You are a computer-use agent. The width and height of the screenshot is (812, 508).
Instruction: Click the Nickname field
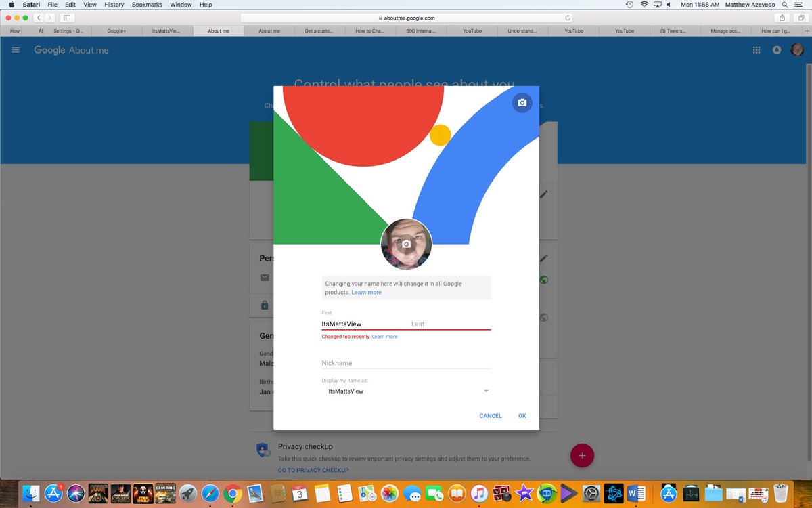(x=406, y=363)
